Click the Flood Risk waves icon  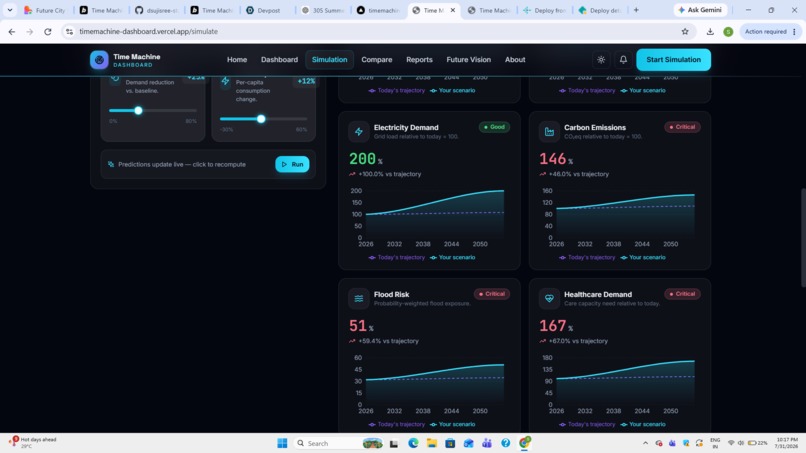pyautogui.click(x=359, y=298)
